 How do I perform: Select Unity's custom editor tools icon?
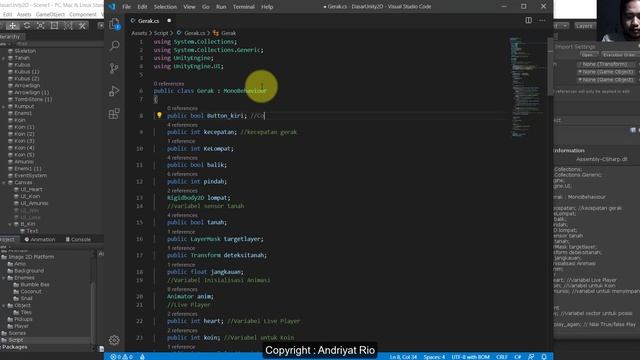point(82,26)
